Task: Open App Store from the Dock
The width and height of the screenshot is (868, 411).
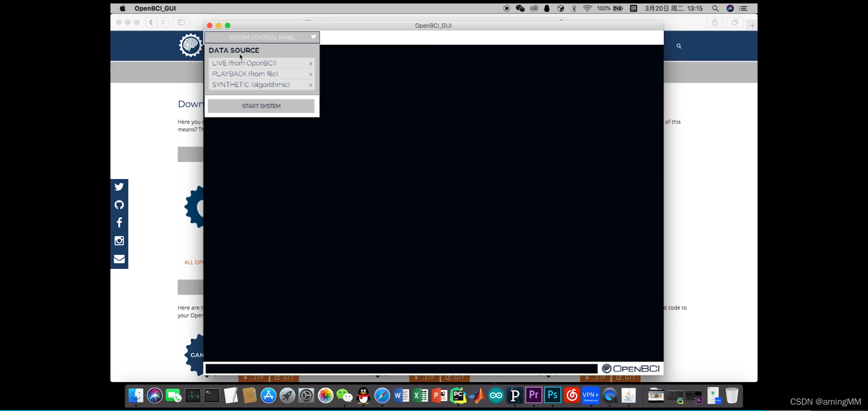Action: [269, 396]
